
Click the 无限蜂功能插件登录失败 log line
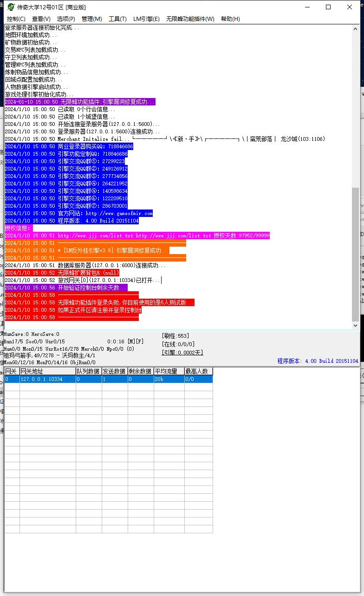pos(99,302)
